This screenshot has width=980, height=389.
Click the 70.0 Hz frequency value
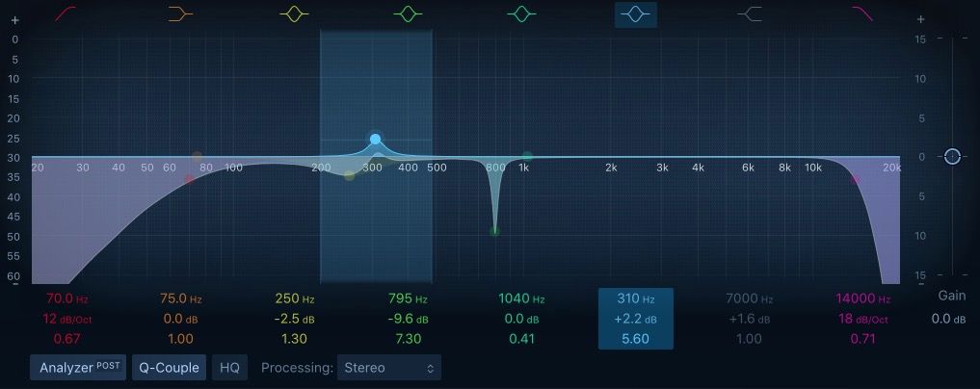pyautogui.click(x=67, y=299)
